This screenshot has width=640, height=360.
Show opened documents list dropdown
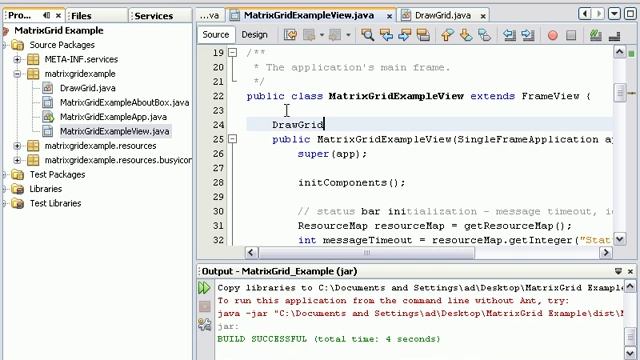(x=614, y=14)
